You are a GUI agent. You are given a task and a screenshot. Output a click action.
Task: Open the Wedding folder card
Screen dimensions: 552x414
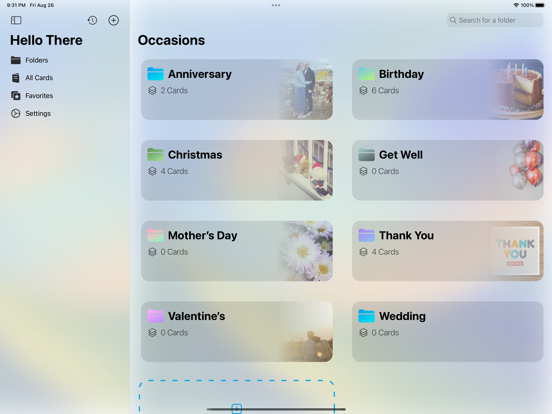(447, 332)
